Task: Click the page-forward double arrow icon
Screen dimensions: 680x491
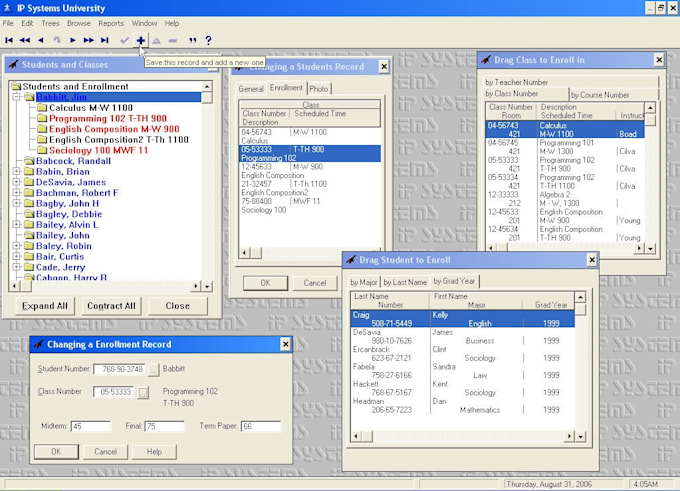Action: click(89, 40)
